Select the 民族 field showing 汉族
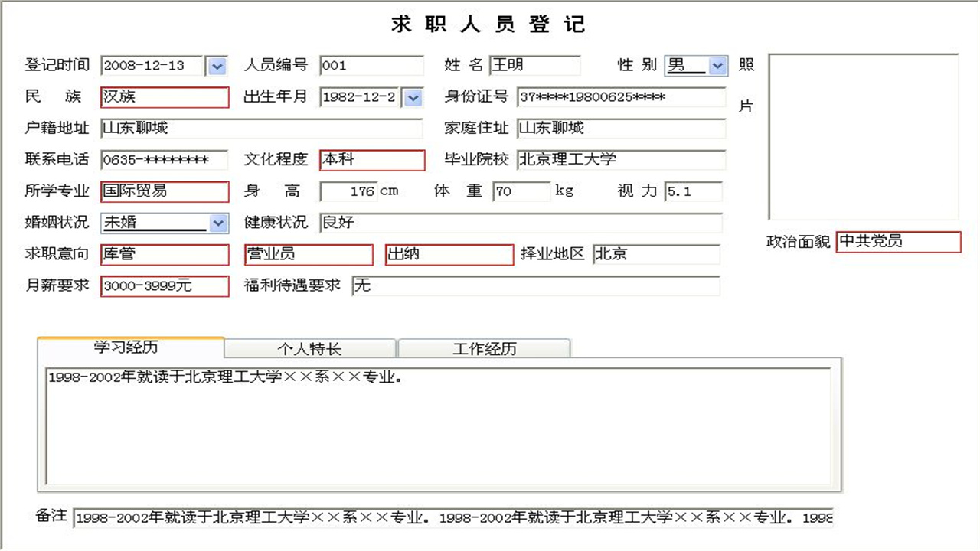This screenshot has height=551, width=980. point(163,97)
